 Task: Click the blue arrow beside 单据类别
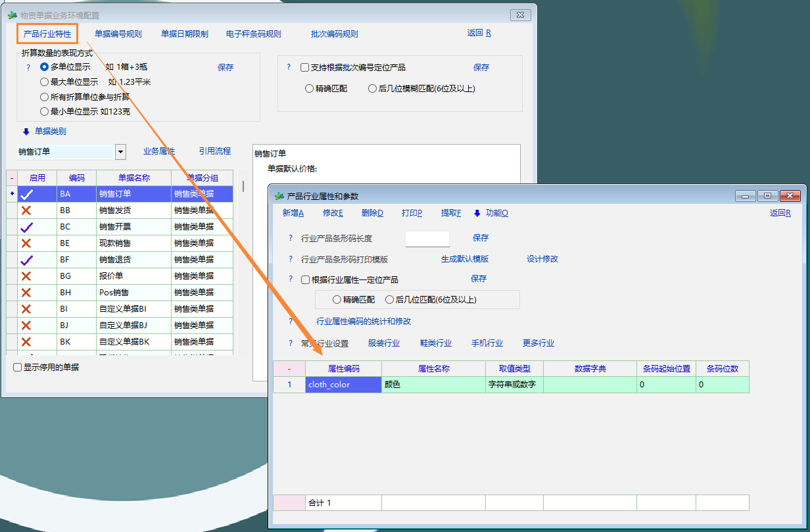pos(26,132)
